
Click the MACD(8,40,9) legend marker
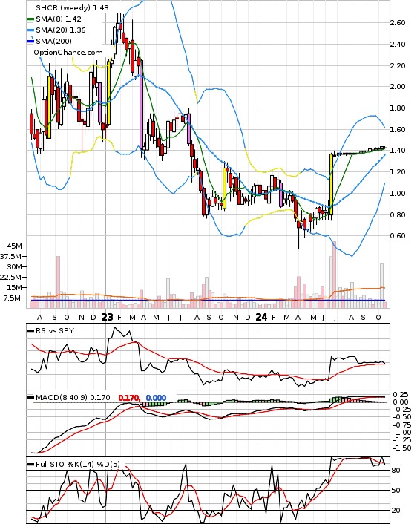tap(30, 398)
